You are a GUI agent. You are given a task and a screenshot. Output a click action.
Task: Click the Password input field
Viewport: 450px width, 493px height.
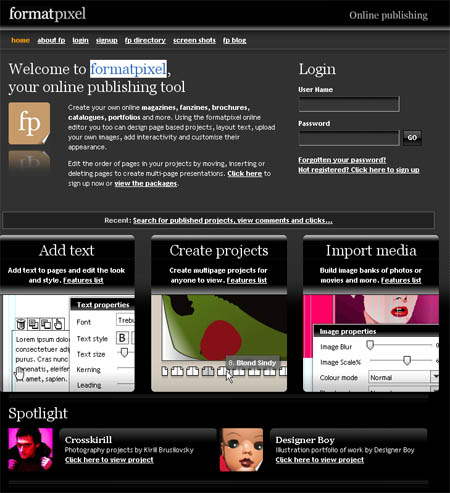pos(349,138)
